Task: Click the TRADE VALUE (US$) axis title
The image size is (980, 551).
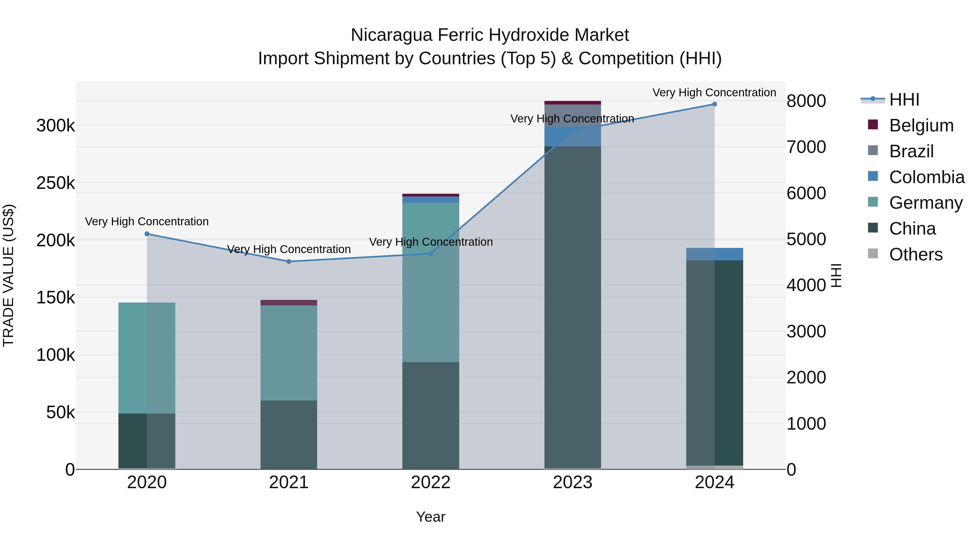Action: pyautogui.click(x=8, y=275)
